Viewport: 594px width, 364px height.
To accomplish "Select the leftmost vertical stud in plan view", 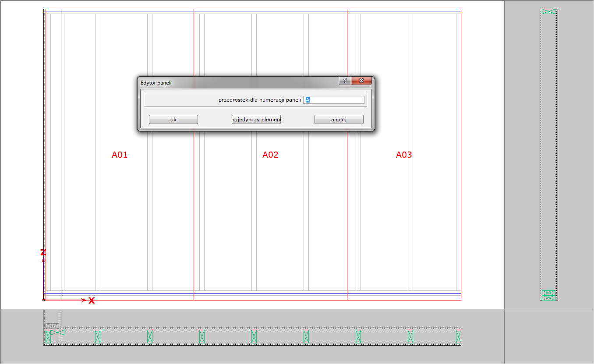I will 48,336.
